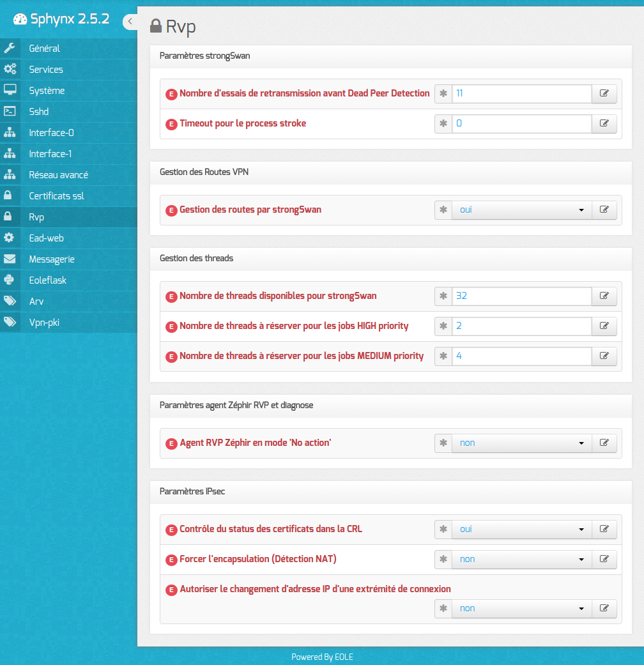Click the edit icon for Agent RVP Zéphir mode

click(604, 443)
